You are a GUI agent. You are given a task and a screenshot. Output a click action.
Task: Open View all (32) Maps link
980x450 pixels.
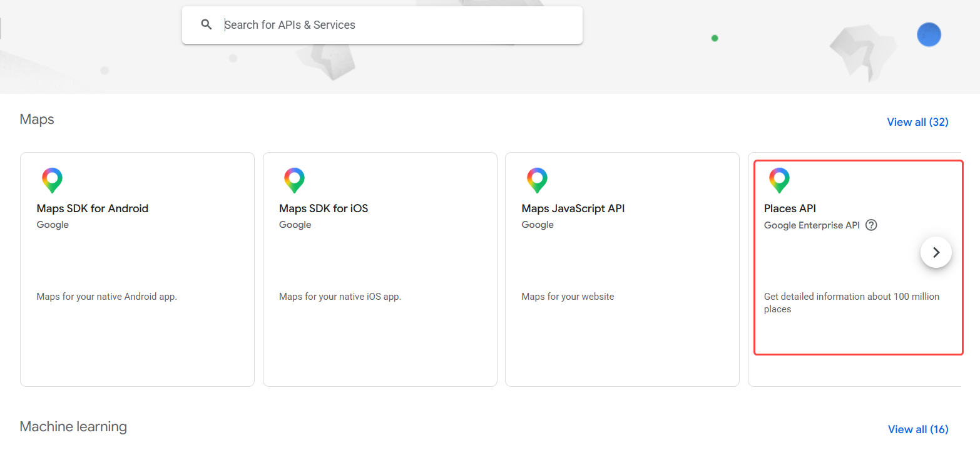pos(917,122)
